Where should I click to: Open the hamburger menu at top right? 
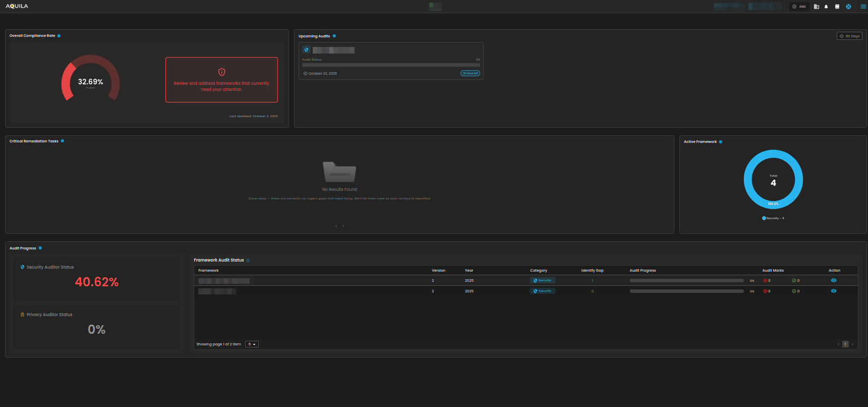(x=863, y=7)
